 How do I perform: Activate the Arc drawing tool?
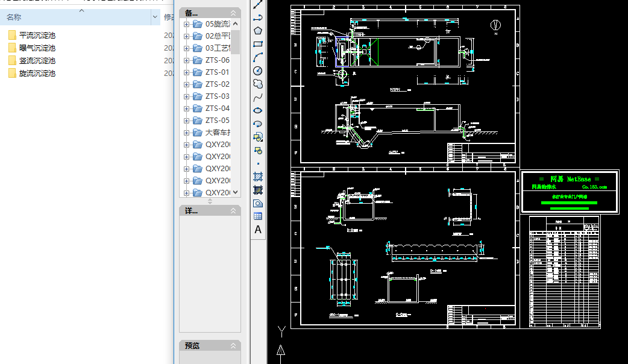click(x=258, y=57)
